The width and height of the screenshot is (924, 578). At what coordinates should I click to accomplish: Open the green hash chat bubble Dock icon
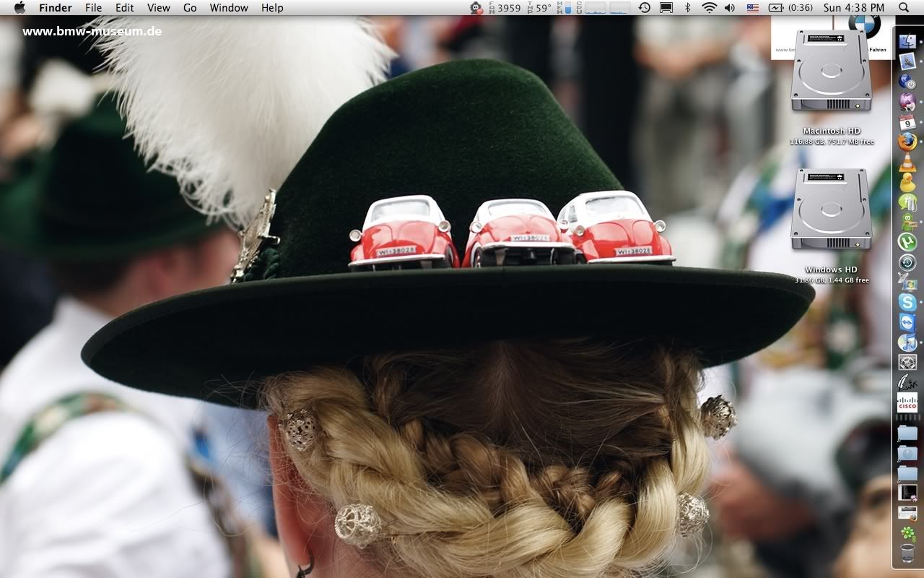click(907, 202)
